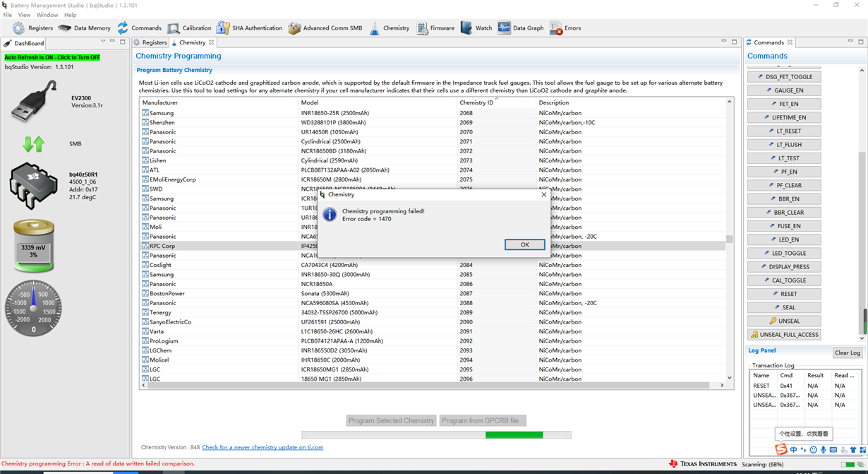
Task: Open the Help menu
Action: click(x=71, y=15)
